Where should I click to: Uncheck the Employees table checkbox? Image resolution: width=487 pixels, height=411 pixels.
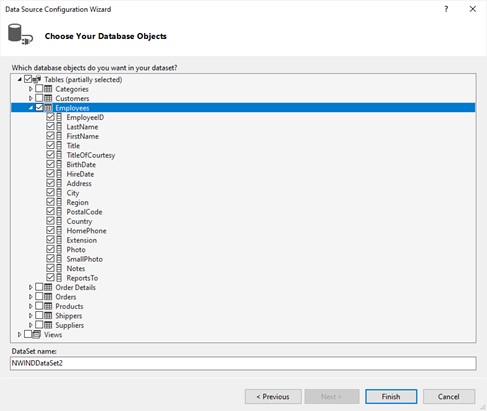[39, 107]
